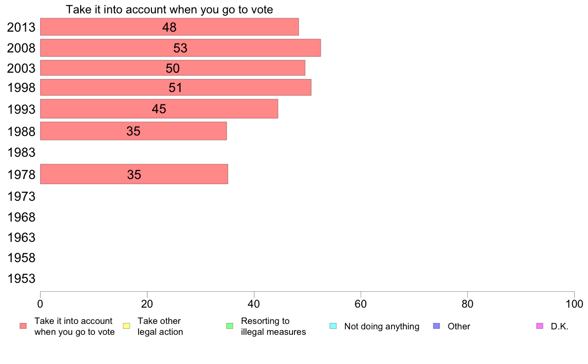
Task: Click the 1953 year label
Action: pyautogui.click(x=21, y=278)
